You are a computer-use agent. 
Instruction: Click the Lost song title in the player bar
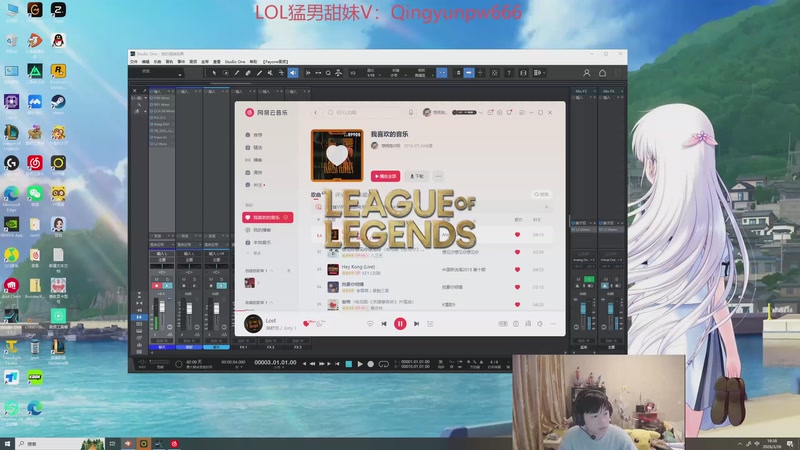coord(271,320)
